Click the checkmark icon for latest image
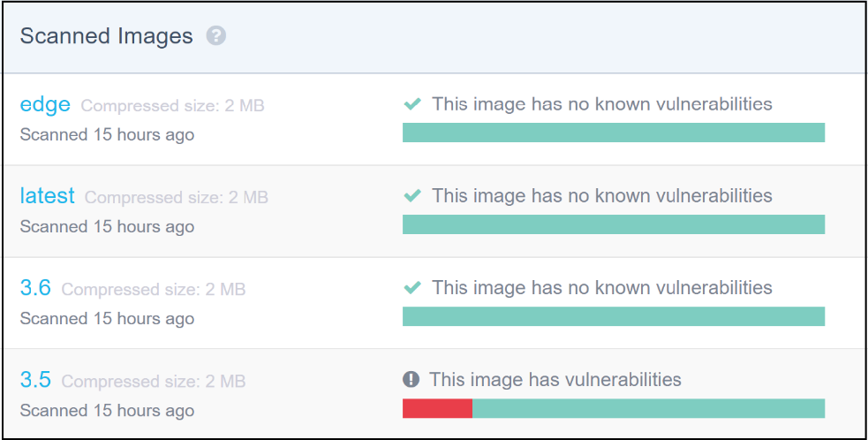 point(411,196)
